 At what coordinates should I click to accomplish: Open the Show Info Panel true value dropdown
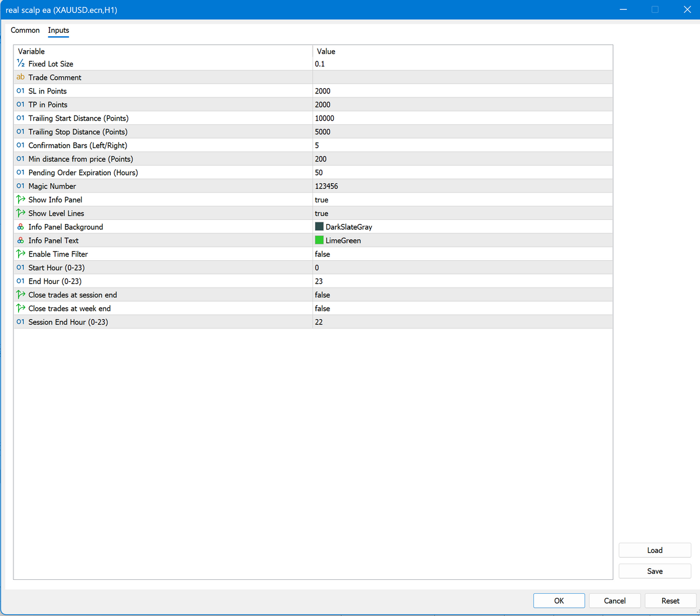[321, 200]
